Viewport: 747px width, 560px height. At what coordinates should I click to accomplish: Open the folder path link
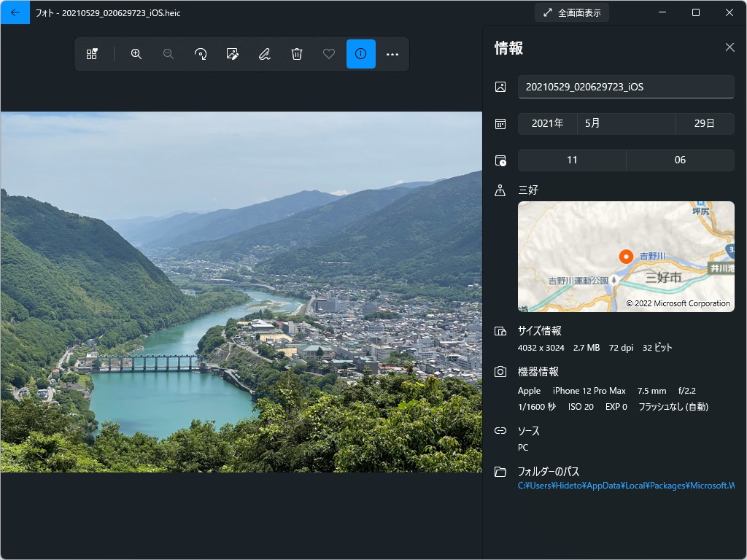coord(626,485)
